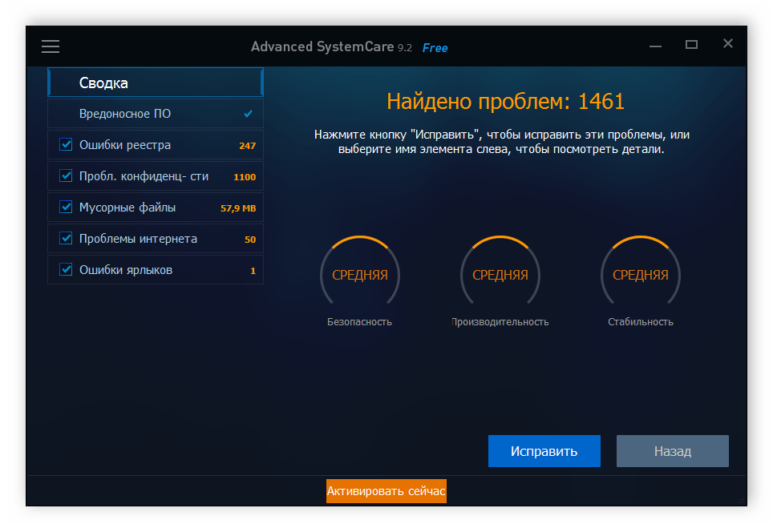Screen dimensions: 773x532
Task: Uncheck the Ошибки реестра checkbox
Action: [x=65, y=144]
